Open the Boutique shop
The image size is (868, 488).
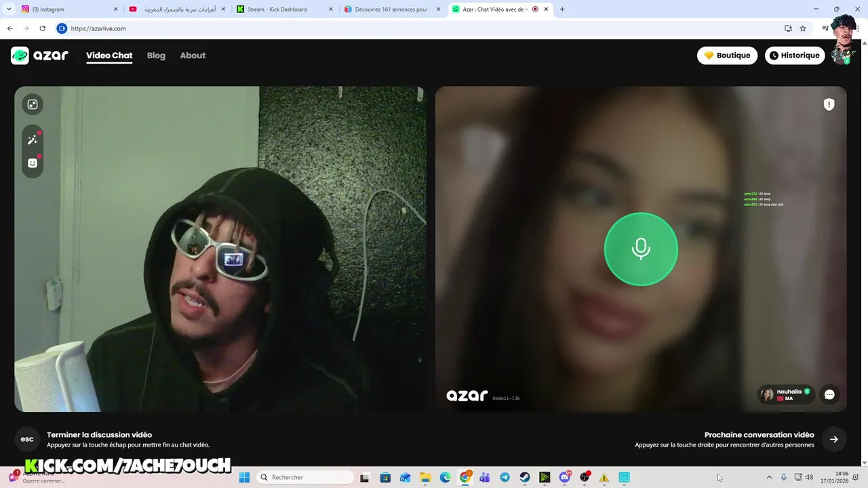point(727,56)
